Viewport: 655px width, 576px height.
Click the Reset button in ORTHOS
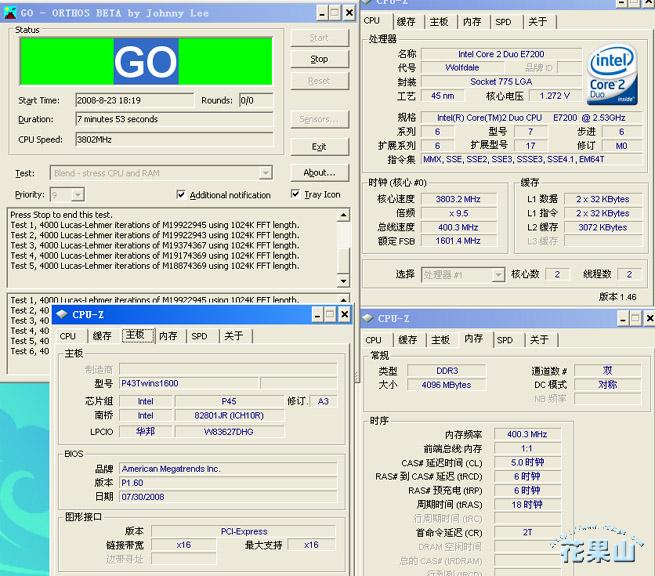click(319, 81)
